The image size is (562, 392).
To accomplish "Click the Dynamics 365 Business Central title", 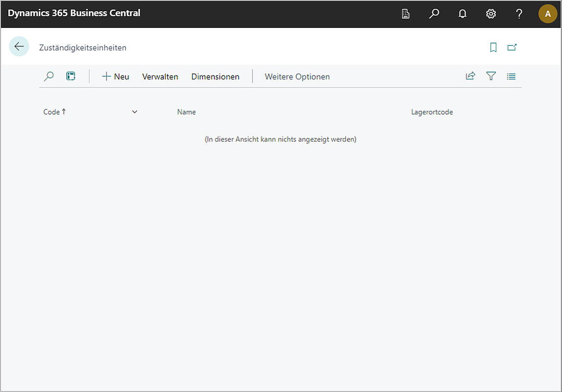I will click(x=74, y=13).
